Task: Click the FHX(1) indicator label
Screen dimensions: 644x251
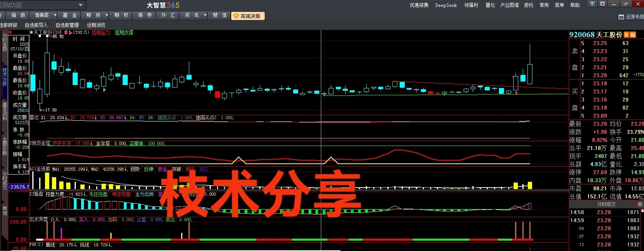Action: coord(36,245)
